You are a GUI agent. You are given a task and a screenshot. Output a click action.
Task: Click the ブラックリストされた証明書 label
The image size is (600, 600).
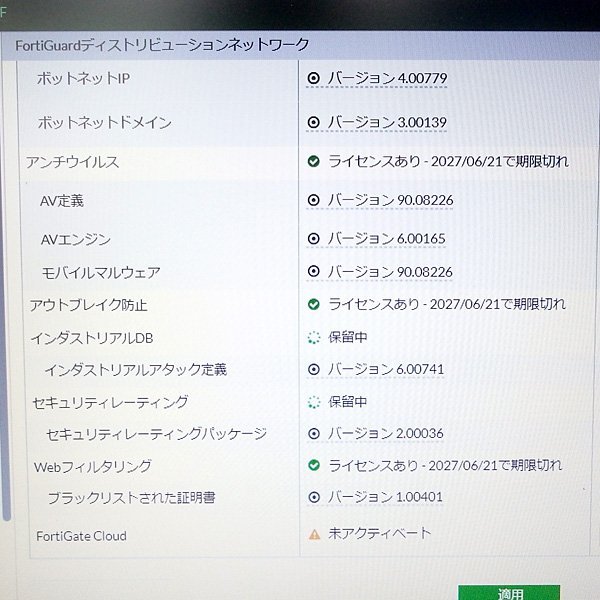coord(131,498)
